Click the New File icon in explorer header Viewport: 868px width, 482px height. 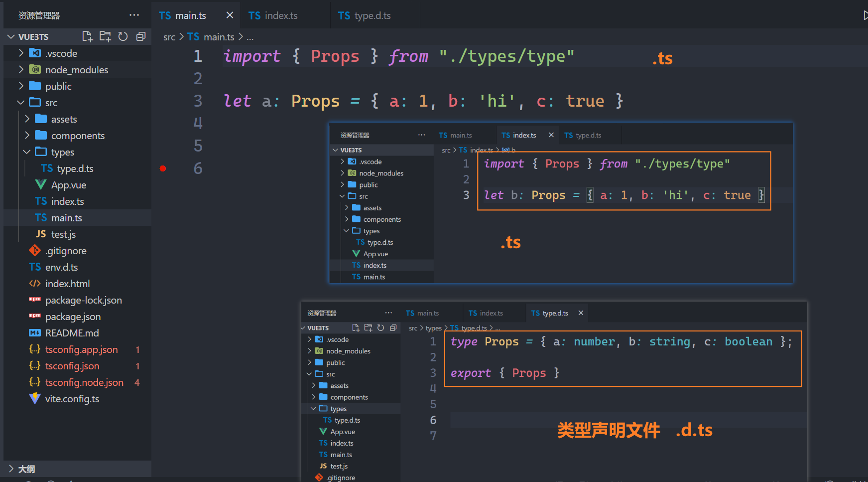(x=88, y=36)
